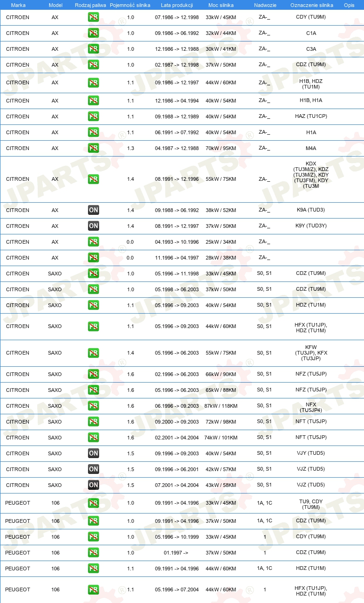Click the petrol icon in the SAXO NFX (TU5JP4) row
Screen dimensions: 364x603
(94, 406)
